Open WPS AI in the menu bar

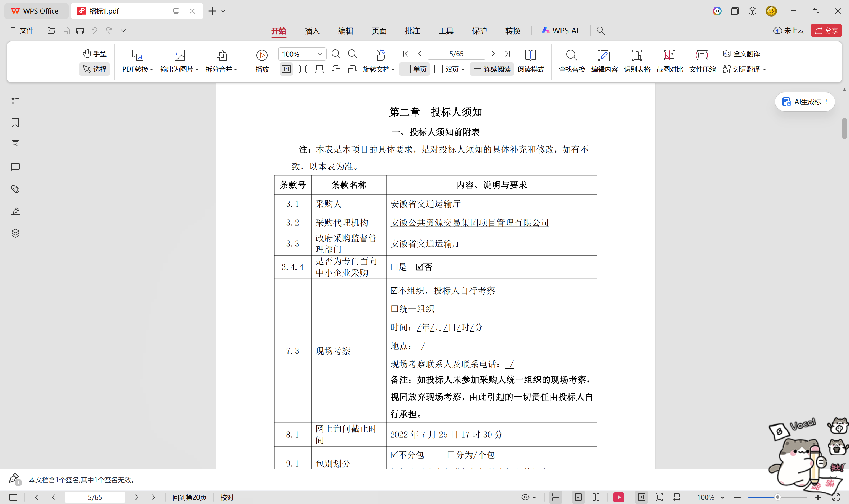pos(560,31)
